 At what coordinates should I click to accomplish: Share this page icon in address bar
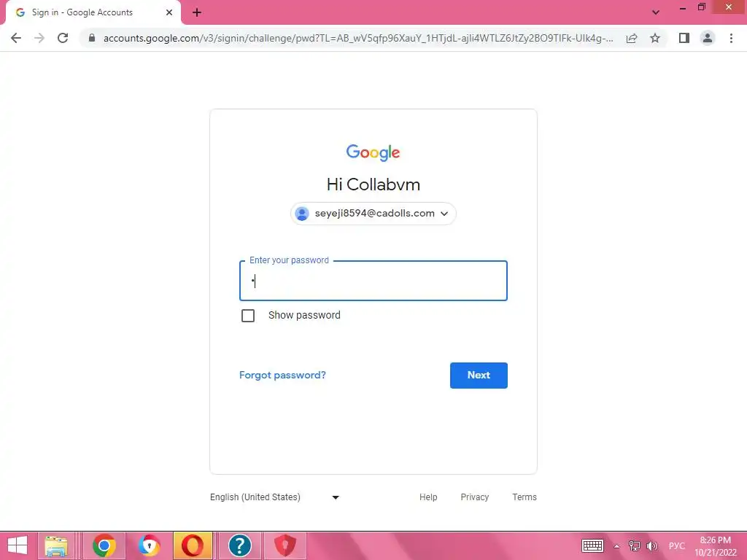point(632,38)
